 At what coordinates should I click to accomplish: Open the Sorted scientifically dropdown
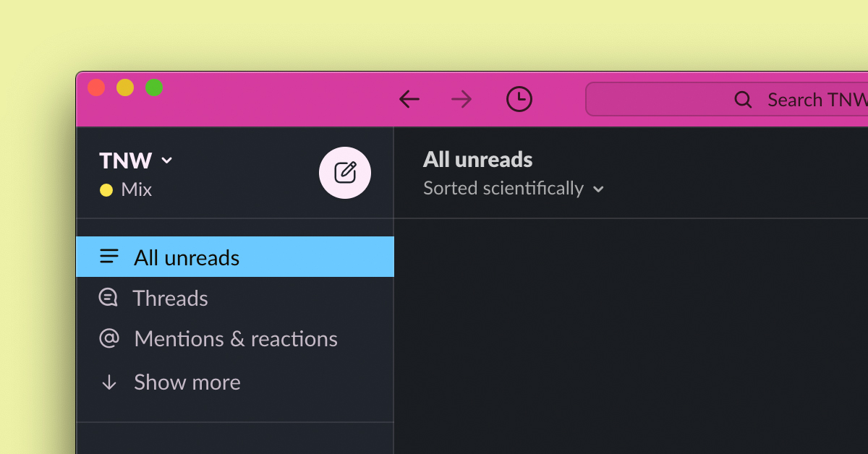(x=514, y=189)
